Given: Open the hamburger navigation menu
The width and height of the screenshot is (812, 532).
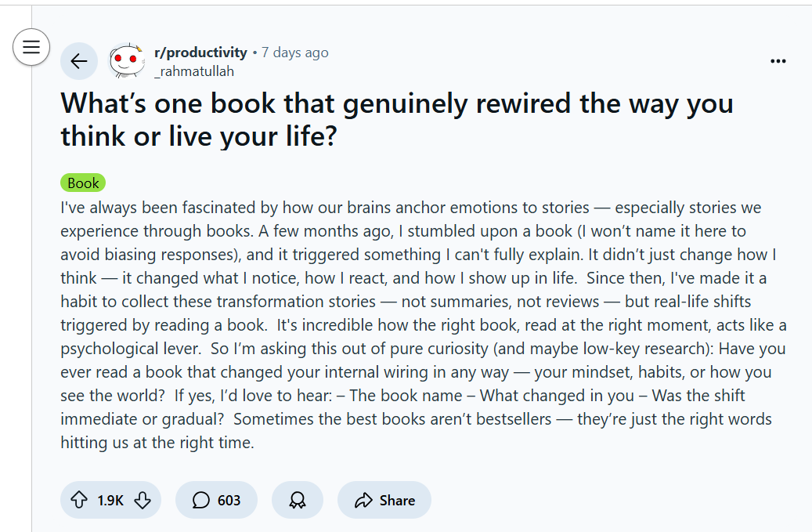Looking at the screenshot, I should 31,46.
